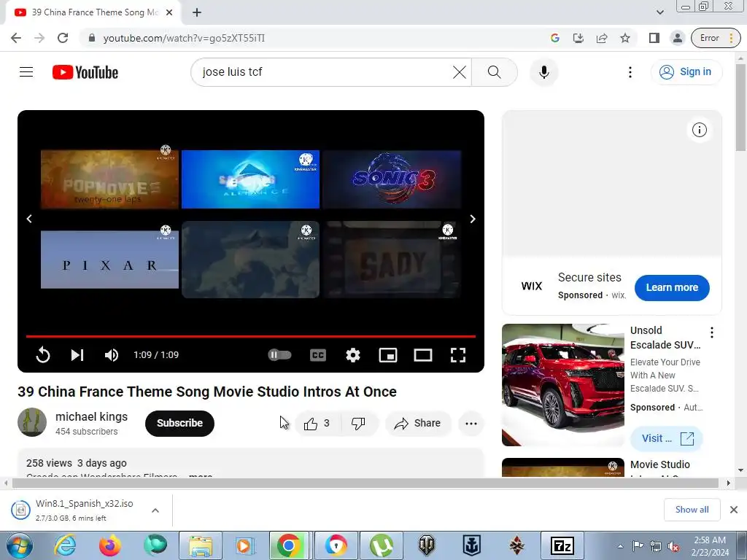
Task: Open YouTube settings three-dot menu in header
Action: pos(630,72)
